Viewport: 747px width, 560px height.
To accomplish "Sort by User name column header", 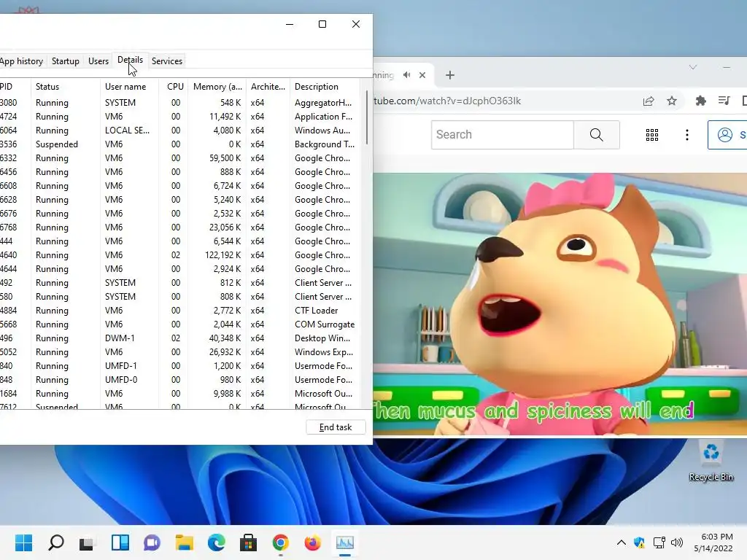I will (129, 87).
